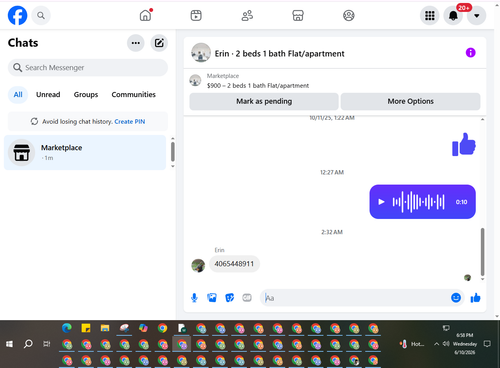Go to the Home feed icon
Screen dimensions: 500x368
[x=145, y=15]
